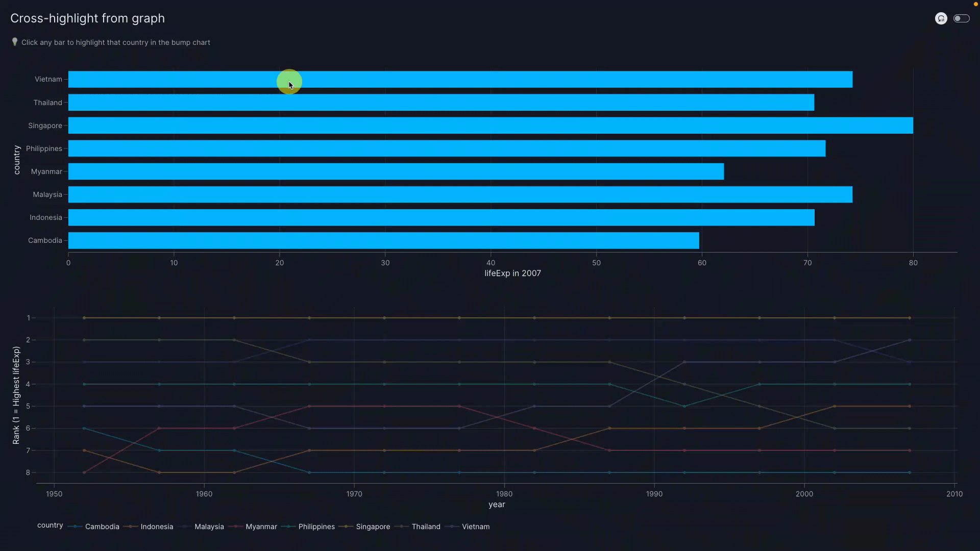This screenshot has height=551, width=980.
Task: Click Indonesia legend line marker
Action: (x=131, y=527)
